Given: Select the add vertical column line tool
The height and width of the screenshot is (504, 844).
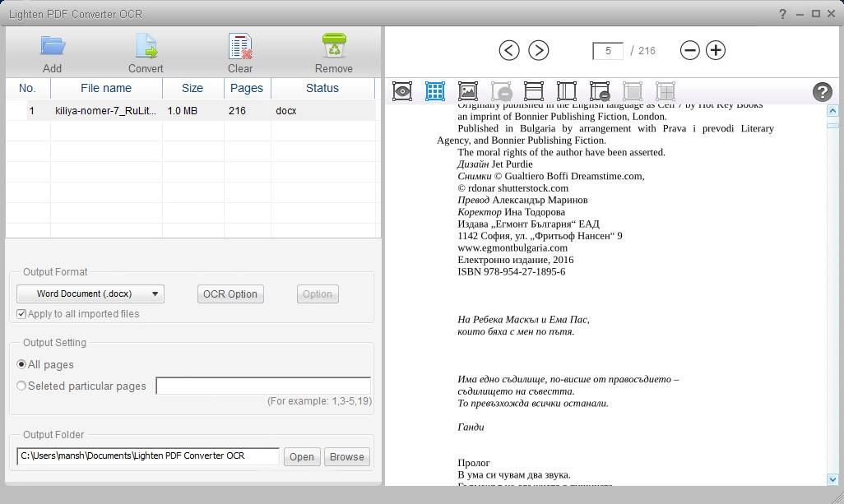Looking at the screenshot, I should click(x=566, y=91).
